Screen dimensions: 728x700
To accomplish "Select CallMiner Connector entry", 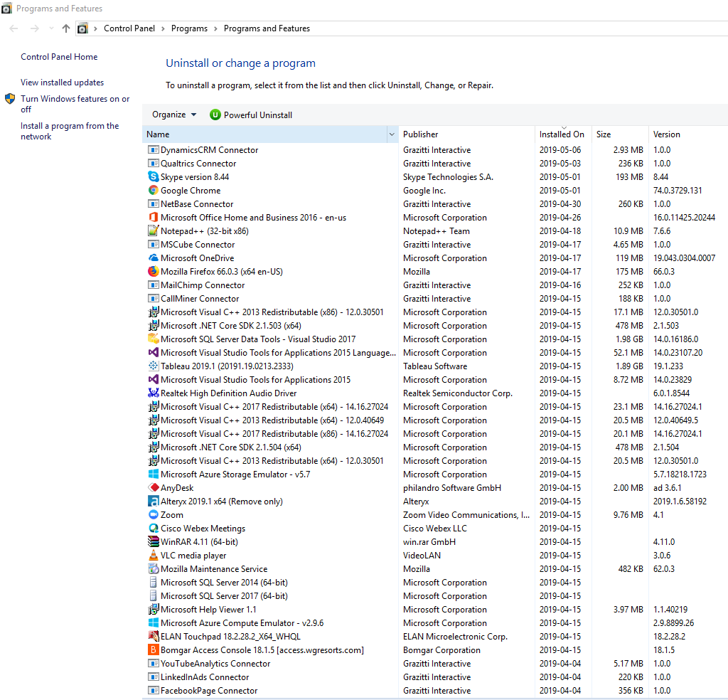I will pos(435,299).
